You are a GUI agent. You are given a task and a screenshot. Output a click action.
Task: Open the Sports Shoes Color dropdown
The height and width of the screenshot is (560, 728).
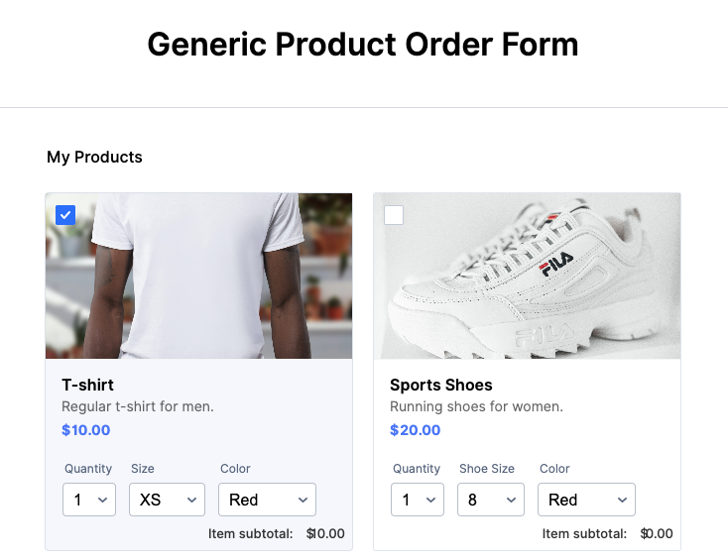click(586, 500)
